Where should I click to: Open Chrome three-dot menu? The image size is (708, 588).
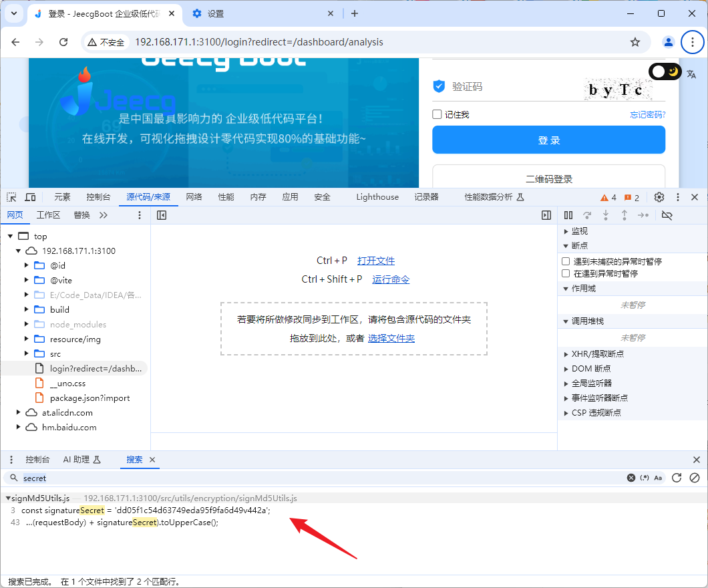click(x=693, y=42)
